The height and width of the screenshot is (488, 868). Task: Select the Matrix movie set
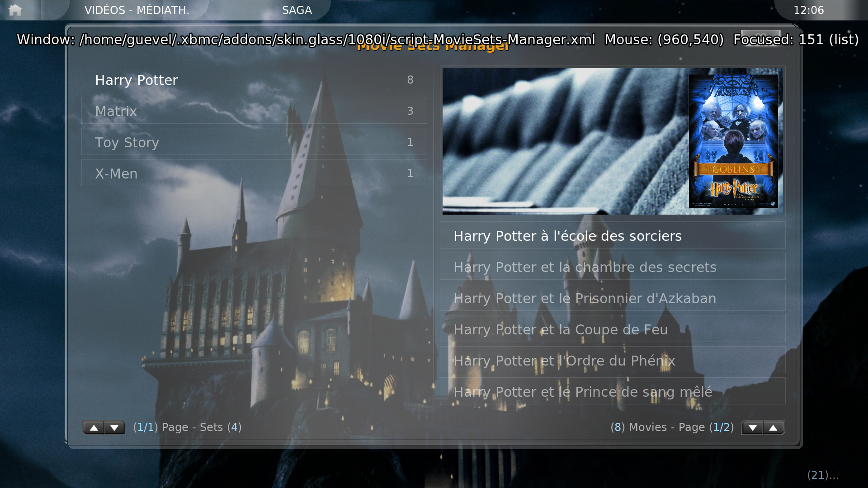tap(254, 111)
